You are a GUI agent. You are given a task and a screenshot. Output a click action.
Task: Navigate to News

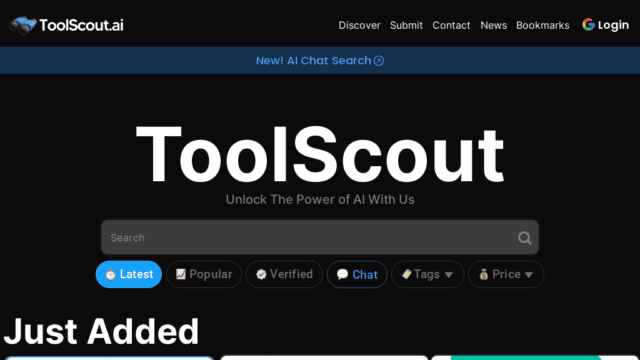tap(493, 25)
